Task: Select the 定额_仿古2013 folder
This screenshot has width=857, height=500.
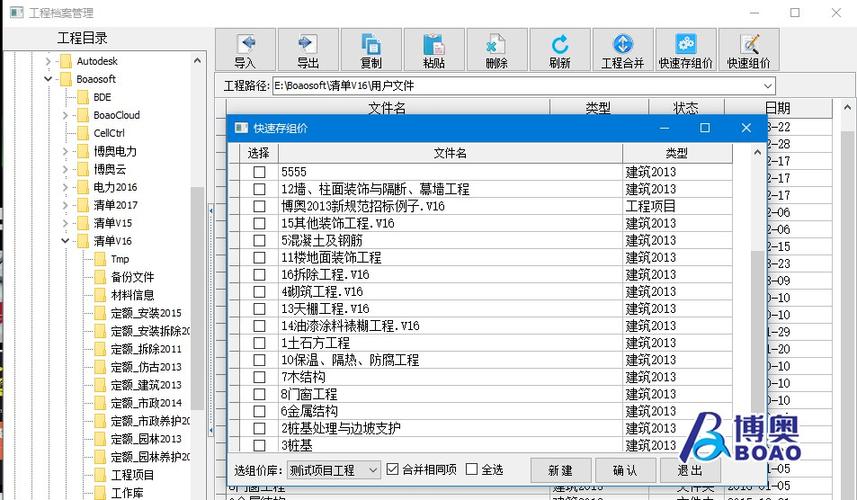Action: (x=138, y=367)
